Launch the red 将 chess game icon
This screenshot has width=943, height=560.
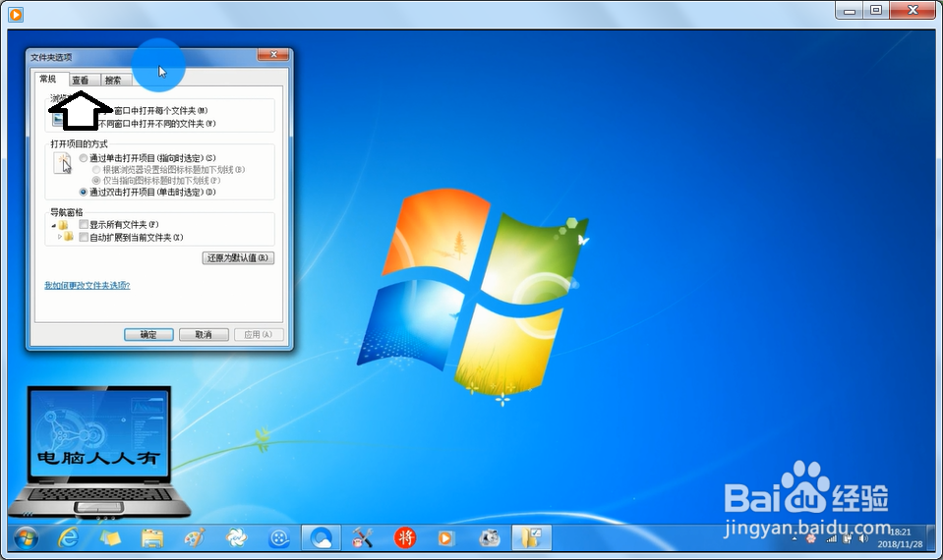[x=405, y=537]
